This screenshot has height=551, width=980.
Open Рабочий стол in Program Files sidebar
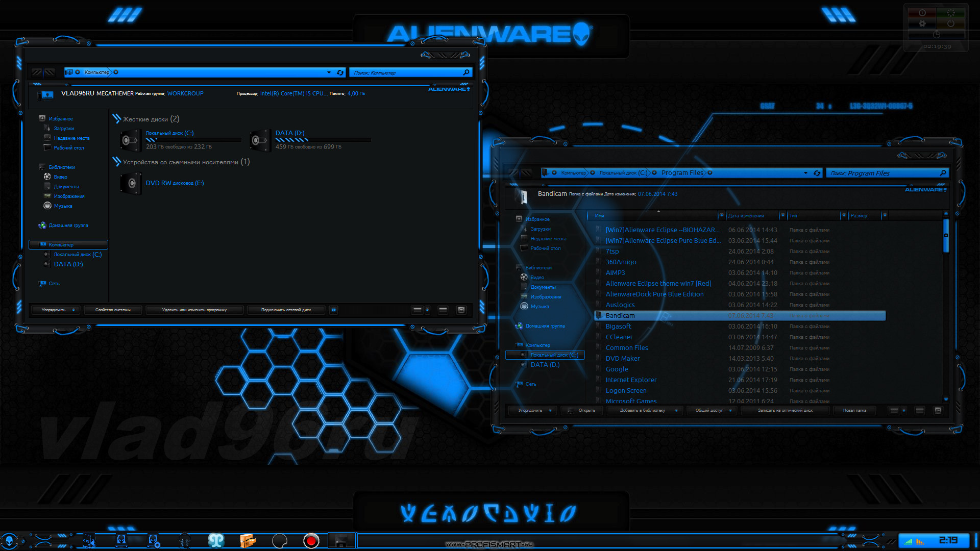pyautogui.click(x=545, y=248)
